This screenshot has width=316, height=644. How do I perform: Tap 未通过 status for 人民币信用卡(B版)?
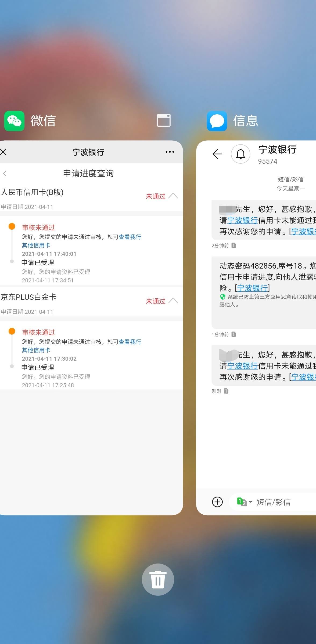tap(156, 196)
